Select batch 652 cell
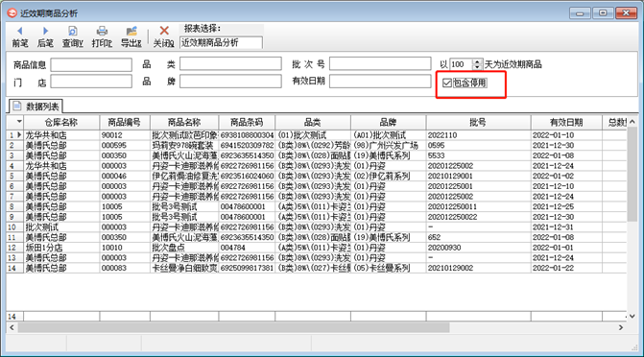The height and width of the screenshot is (357, 644). click(478, 237)
